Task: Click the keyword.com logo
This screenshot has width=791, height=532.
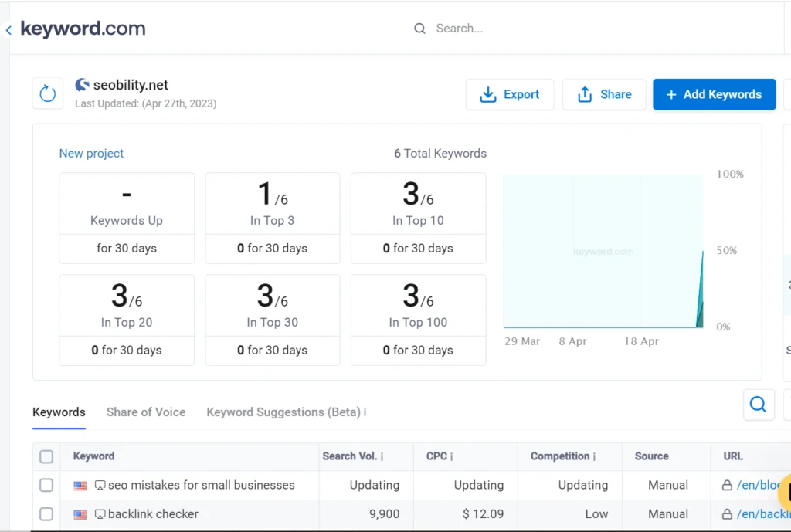Action: click(83, 29)
